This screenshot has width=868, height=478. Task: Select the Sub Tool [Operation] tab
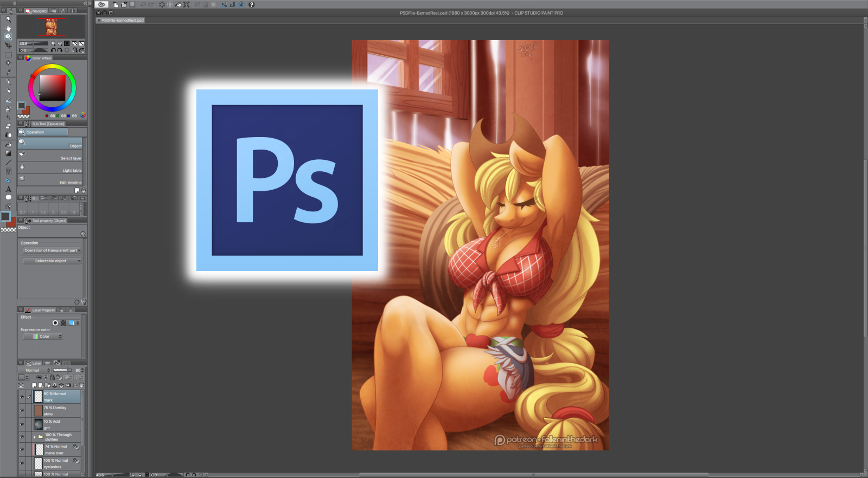coord(44,124)
